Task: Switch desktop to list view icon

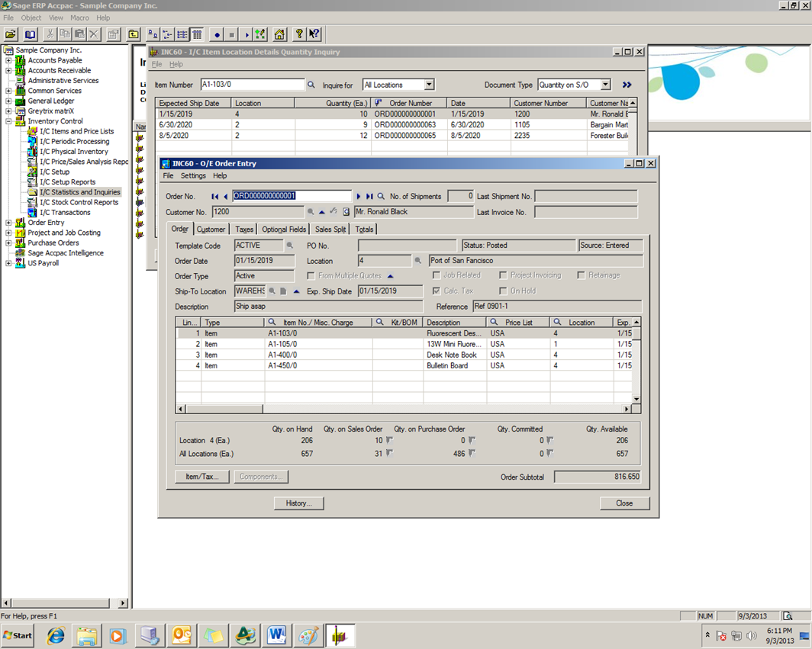Action: click(x=182, y=34)
